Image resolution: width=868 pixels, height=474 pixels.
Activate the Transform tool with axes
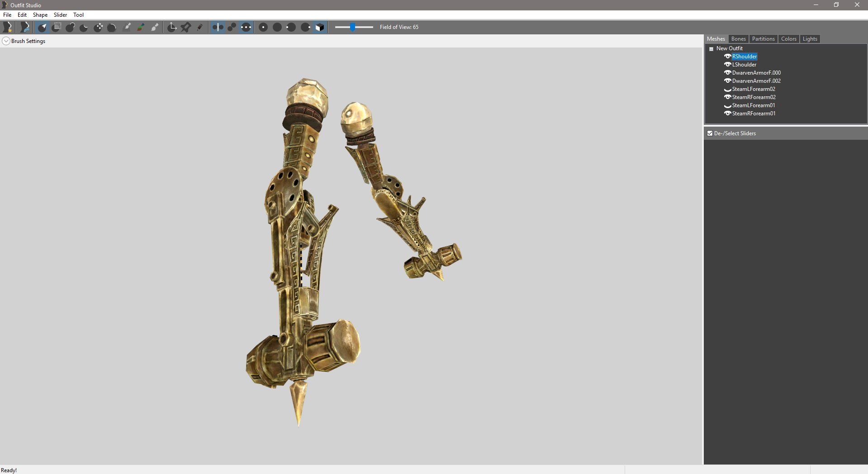(x=172, y=27)
